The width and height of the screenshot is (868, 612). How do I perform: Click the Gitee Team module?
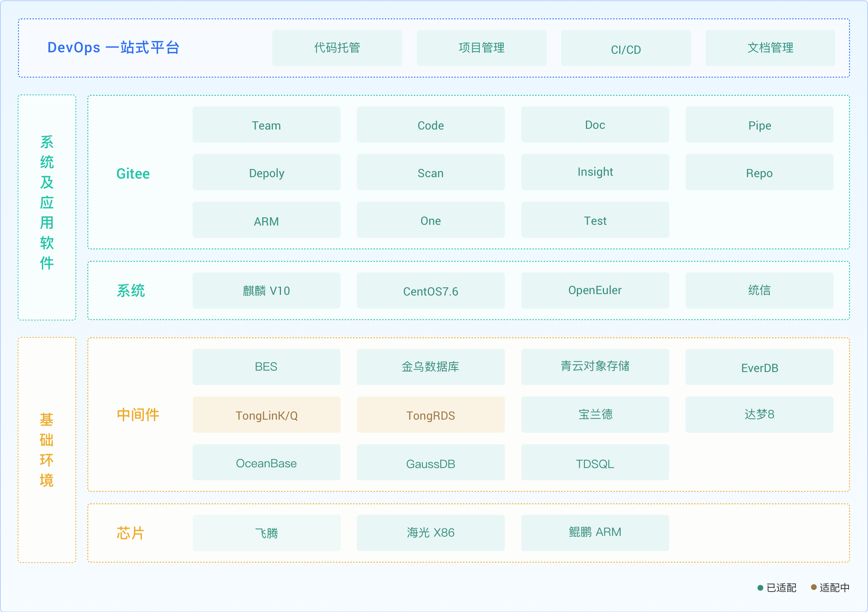266,124
